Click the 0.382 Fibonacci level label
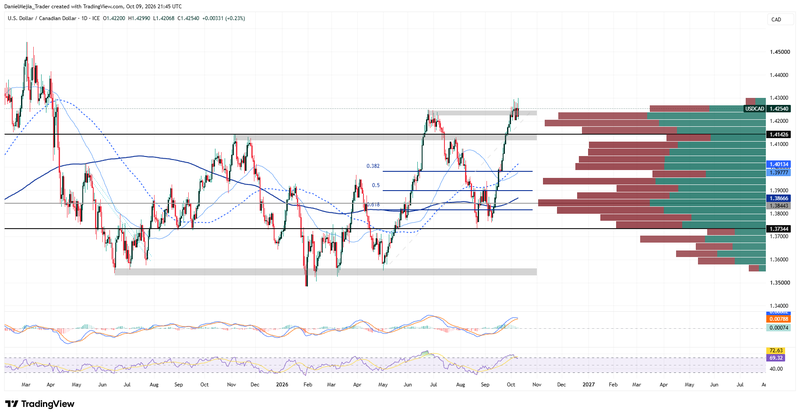This screenshot has width=800, height=417. [x=373, y=166]
